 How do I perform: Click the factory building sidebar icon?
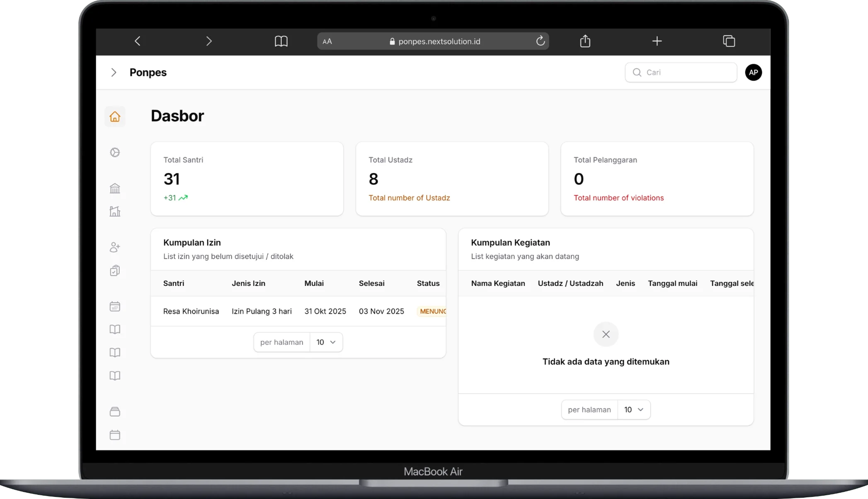pyautogui.click(x=115, y=211)
